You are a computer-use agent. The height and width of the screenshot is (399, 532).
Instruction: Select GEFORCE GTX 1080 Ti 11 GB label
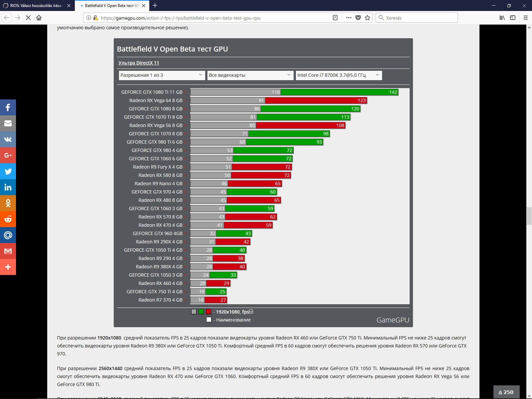[x=152, y=92]
